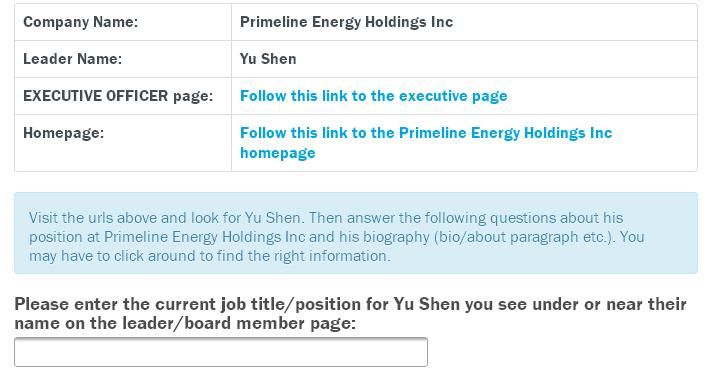The image size is (709, 379).
Task: Click the "position at Primeline Energy Holdings" instruction line
Action: [x=336, y=237]
